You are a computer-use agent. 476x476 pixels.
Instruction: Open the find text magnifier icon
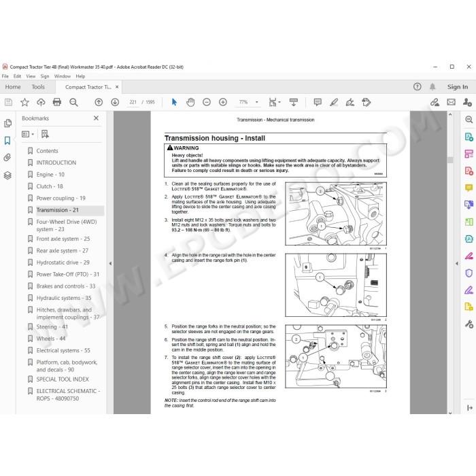[73, 102]
